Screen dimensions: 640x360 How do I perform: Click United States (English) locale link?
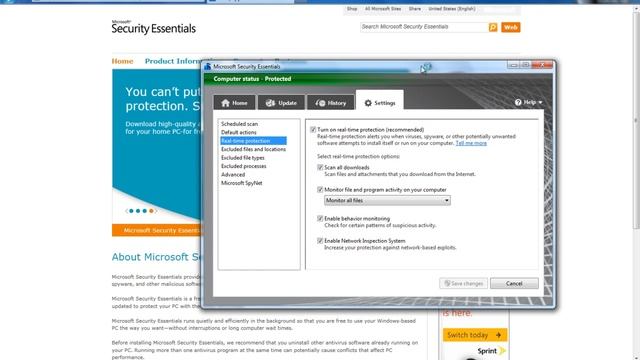point(452,9)
